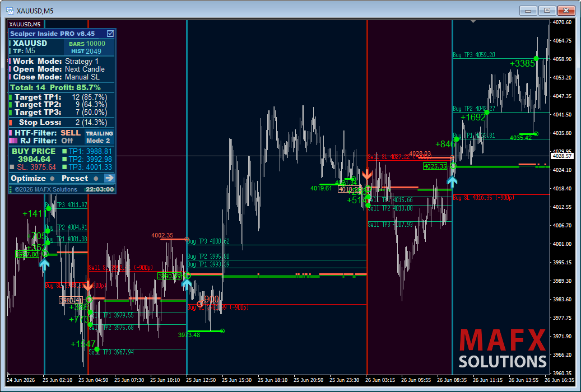Click the green dot at +1692 profit
Image resolution: width=581 pixels, height=392 pixels.
[x=487, y=112]
